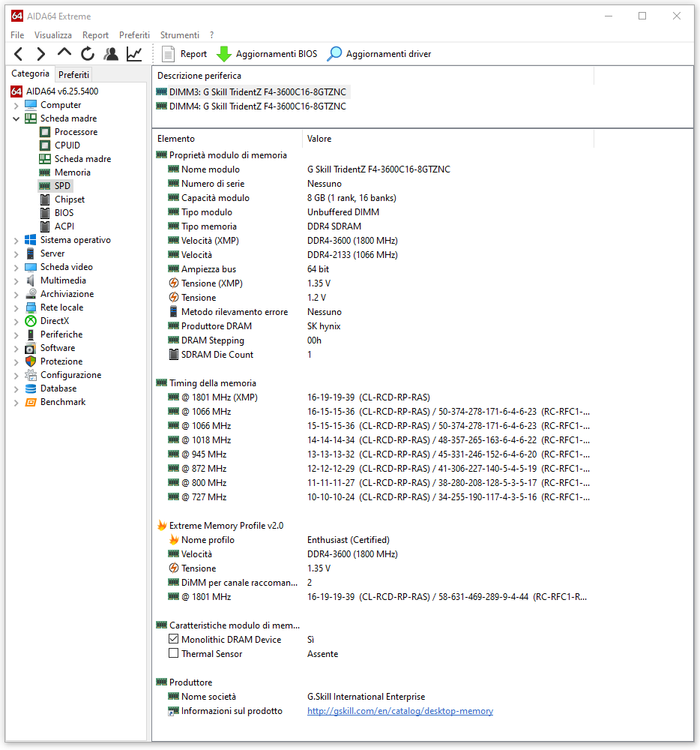Click the Archiviazione disk icon
The height and width of the screenshot is (750, 700).
[x=31, y=294]
